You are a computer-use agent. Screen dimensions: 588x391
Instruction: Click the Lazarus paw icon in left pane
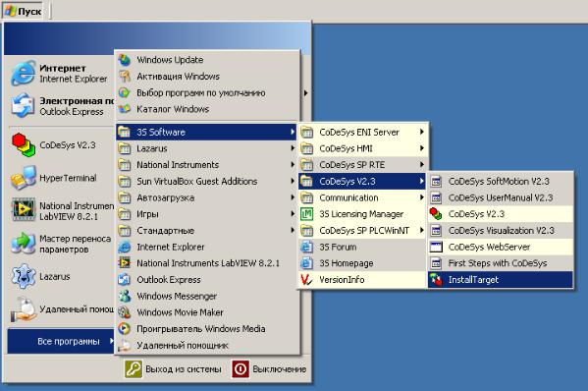click(x=24, y=276)
